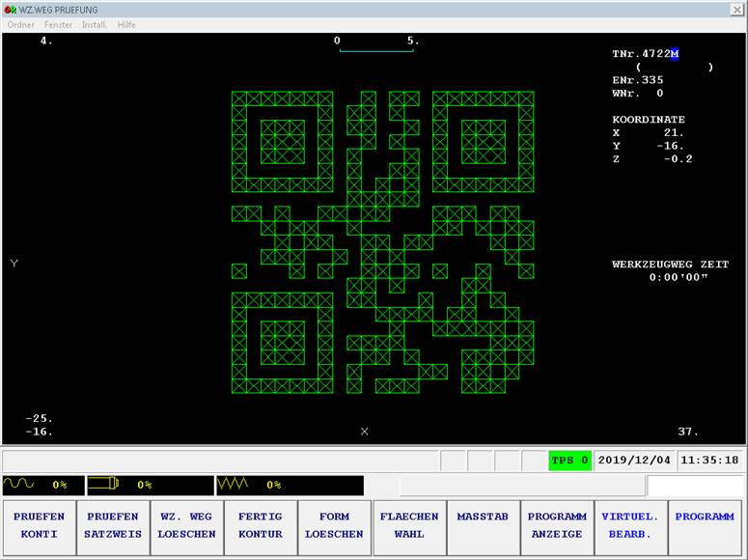
Task: Click the highlighted M cursor after TNr
Action: pos(674,54)
